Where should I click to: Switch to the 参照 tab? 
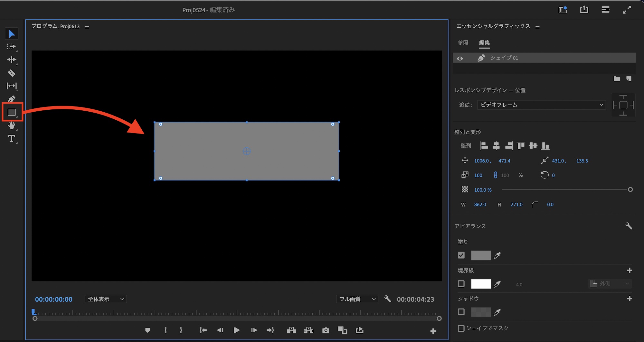pos(463,43)
